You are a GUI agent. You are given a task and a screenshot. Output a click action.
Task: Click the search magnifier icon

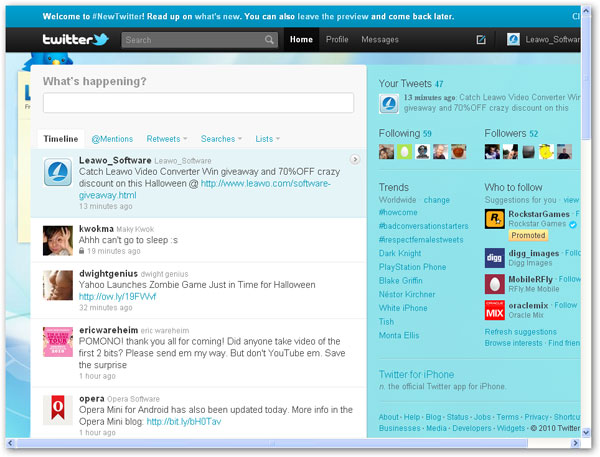click(x=269, y=40)
